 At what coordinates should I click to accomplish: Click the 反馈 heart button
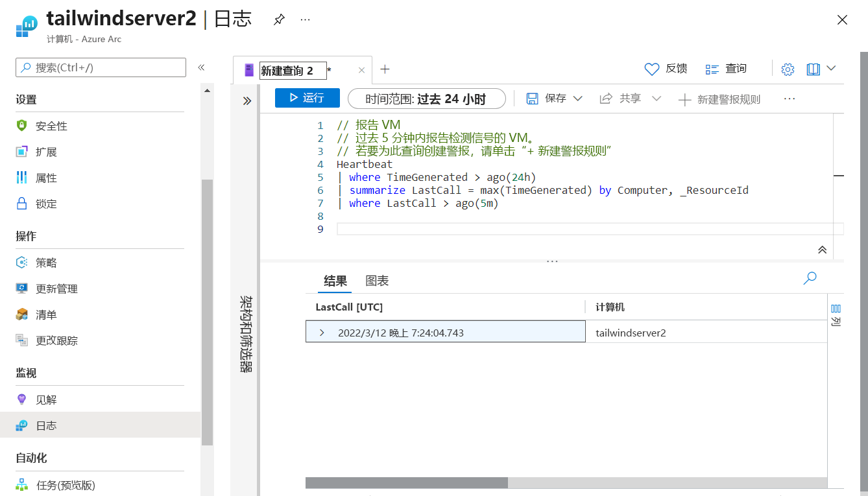pyautogui.click(x=666, y=69)
